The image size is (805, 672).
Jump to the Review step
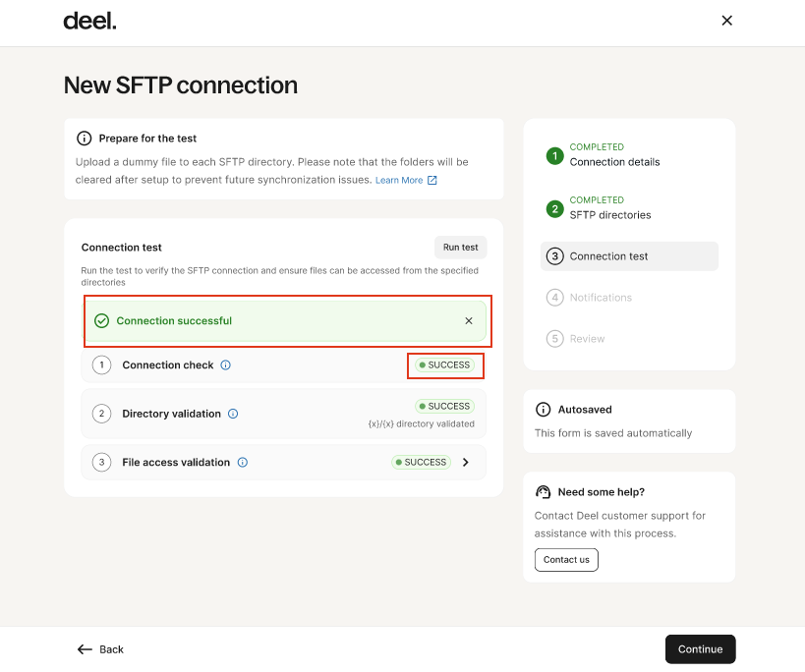[x=587, y=339]
